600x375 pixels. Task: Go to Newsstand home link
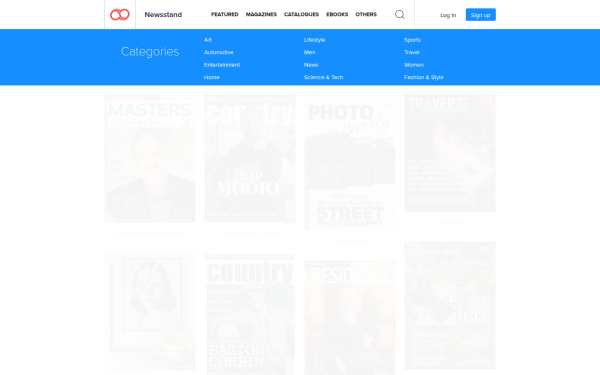pyautogui.click(x=163, y=15)
